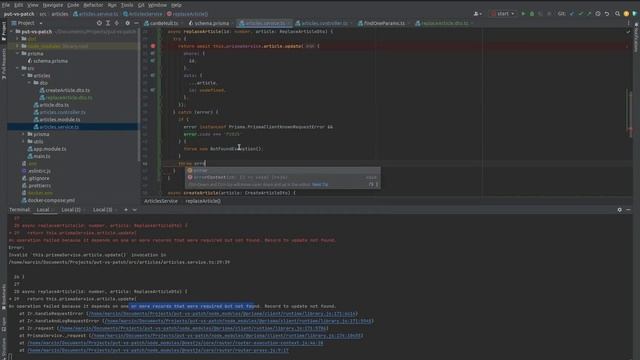Click Git update project icon
Screen dimensions: 640x360
[x=572, y=13]
